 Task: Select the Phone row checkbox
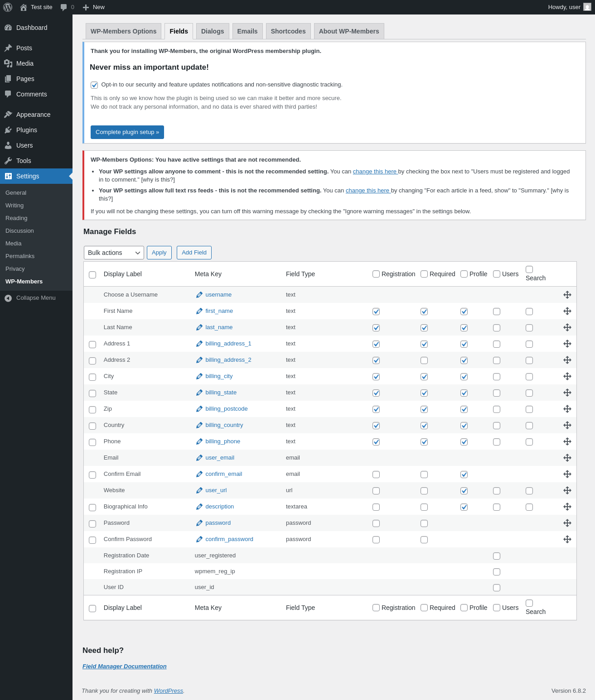coord(92,442)
